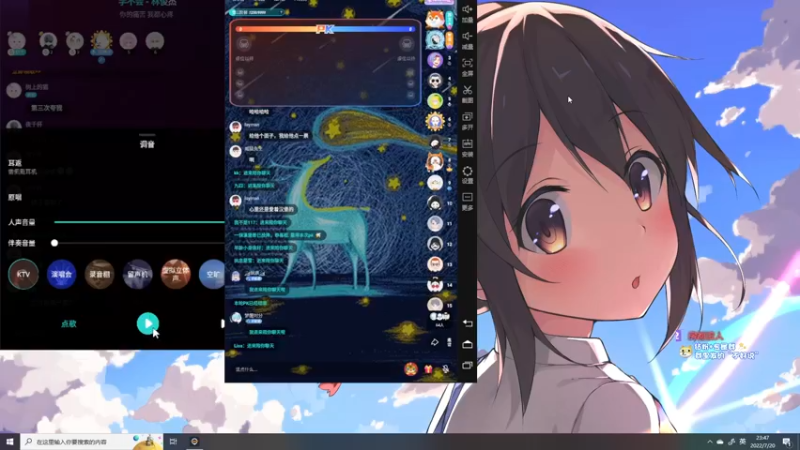This screenshot has width=800, height=450.
Task: Click the Android recent apps icon
Action: click(x=467, y=365)
